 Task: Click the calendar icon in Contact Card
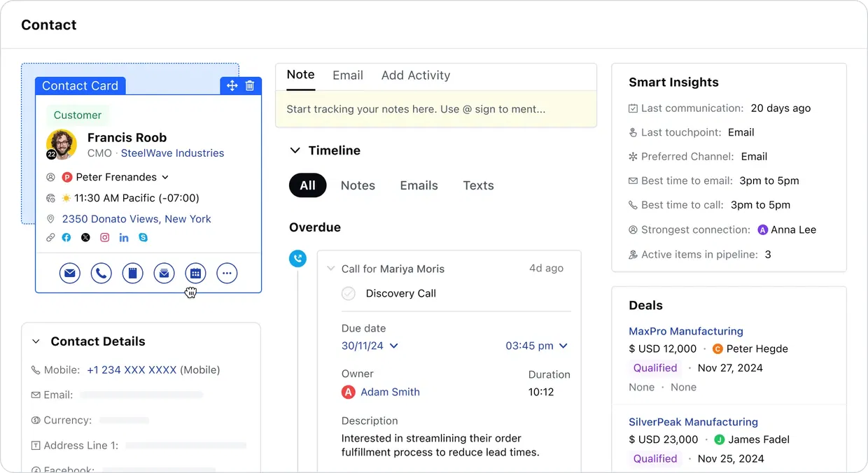tap(195, 273)
